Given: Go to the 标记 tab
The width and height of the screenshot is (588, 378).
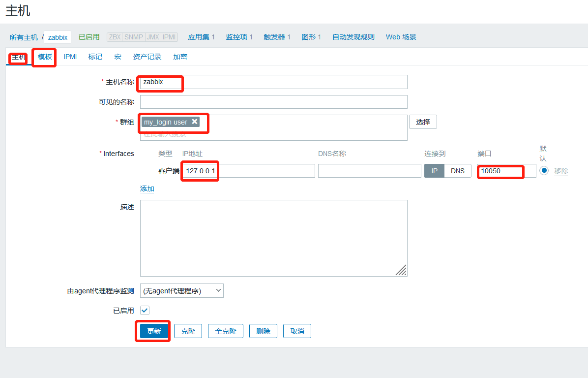Looking at the screenshot, I should pyautogui.click(x=95, y=57).
